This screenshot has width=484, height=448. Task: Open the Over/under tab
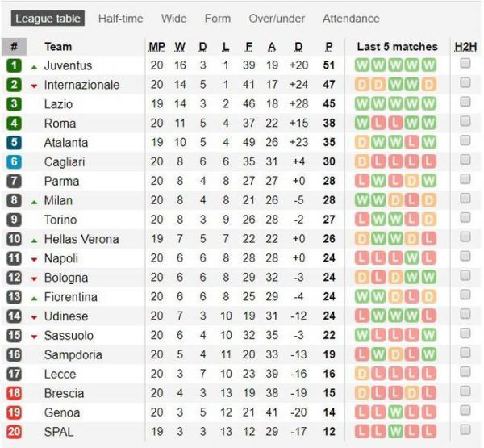coord(277,18)
